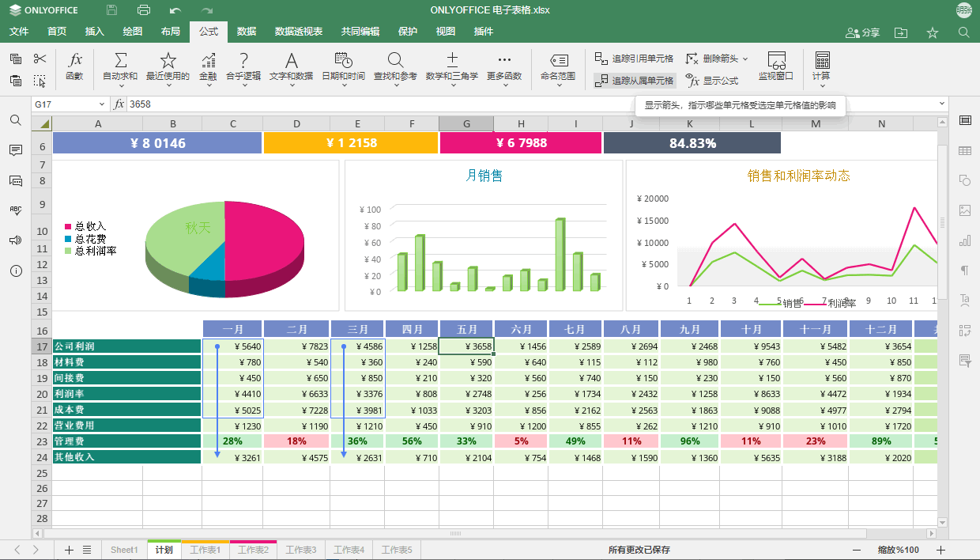980x560 pixels.
Task: Open the 监视窗口 watch window
Action: (x=776, y=68)
